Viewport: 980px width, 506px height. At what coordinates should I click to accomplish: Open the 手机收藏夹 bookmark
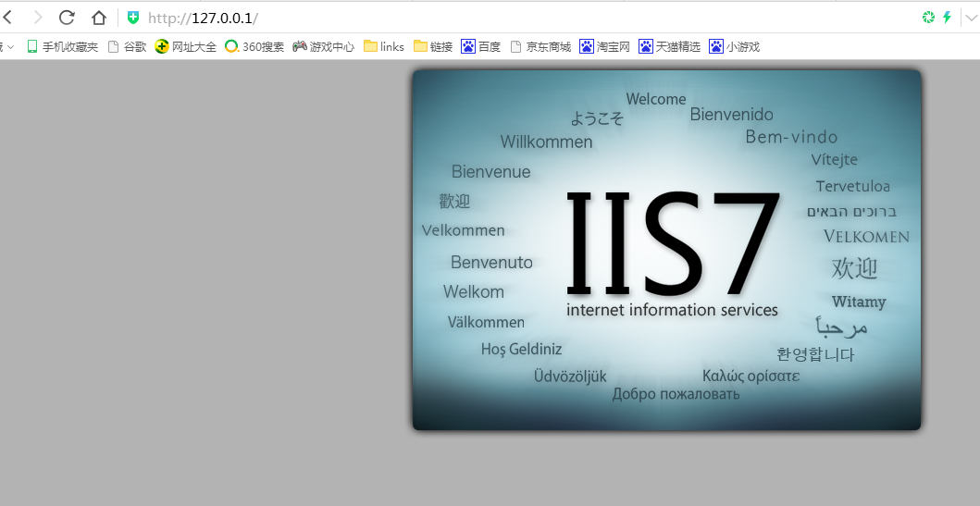tap(63, 47)
